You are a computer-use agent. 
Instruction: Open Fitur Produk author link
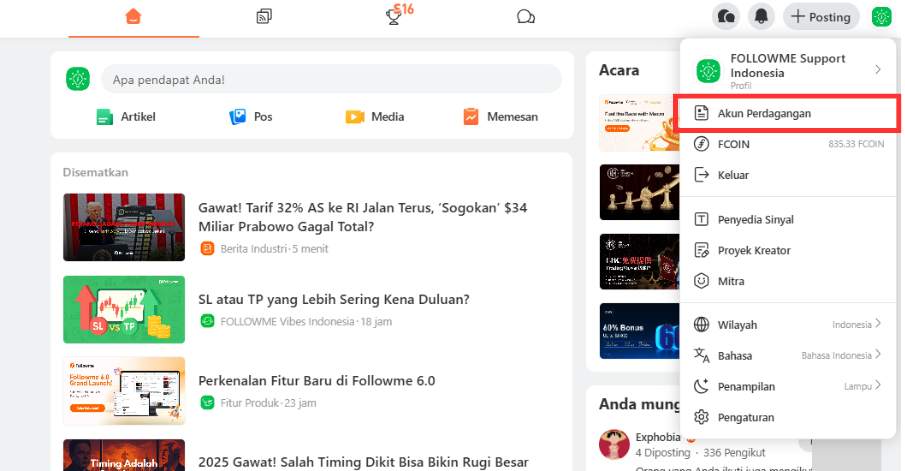click(x=249, y=403)
